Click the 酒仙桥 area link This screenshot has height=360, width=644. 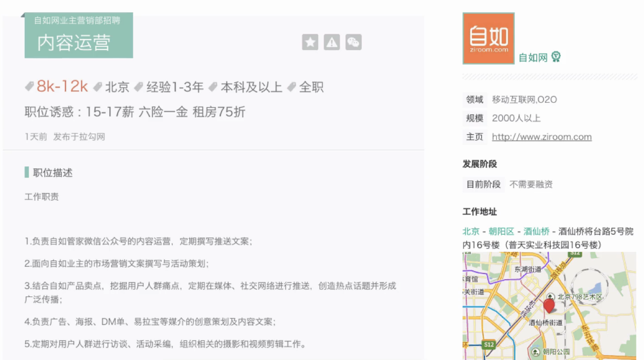tap(536, 231)
